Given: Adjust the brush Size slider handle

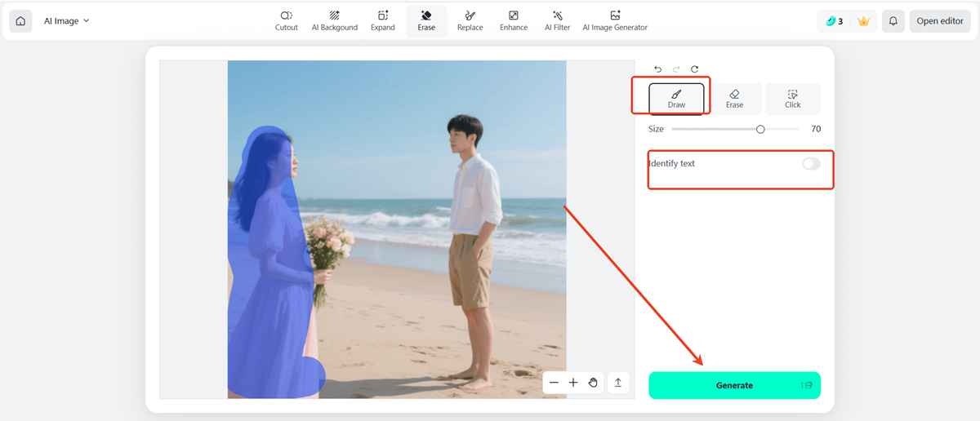Looking at the screenshot, I should tap(760, 129).
